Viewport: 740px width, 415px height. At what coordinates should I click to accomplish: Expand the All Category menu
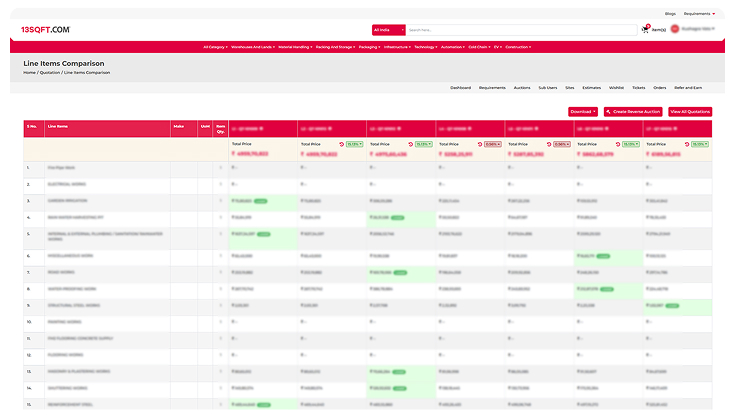pos(215,47)
